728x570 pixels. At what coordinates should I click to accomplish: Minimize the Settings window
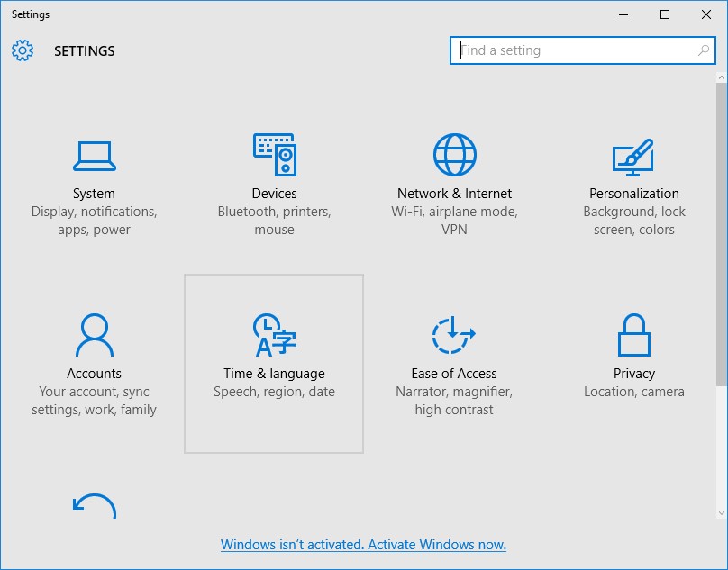pos(623,14)
